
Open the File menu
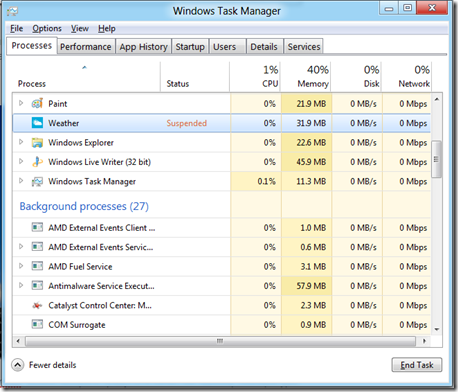click(16, 29)
